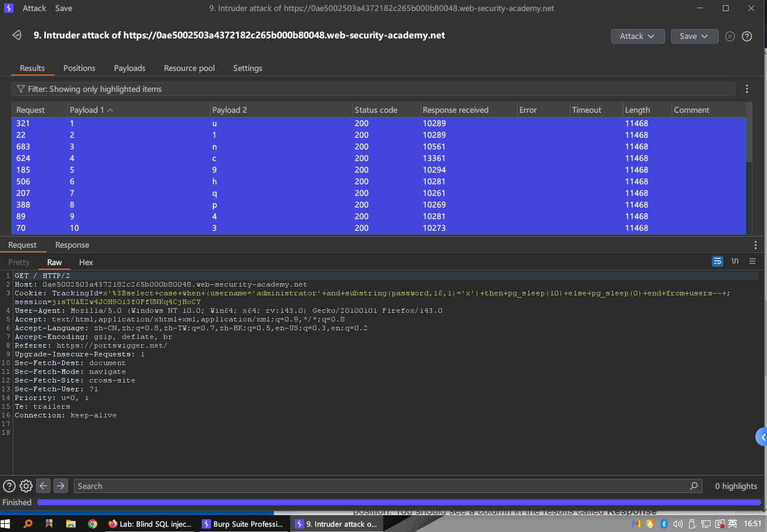The height and width of the screenshot is (532, 767).
Task: Select the row for request 683
Action: pyautogui.click(x=379, y=147)
